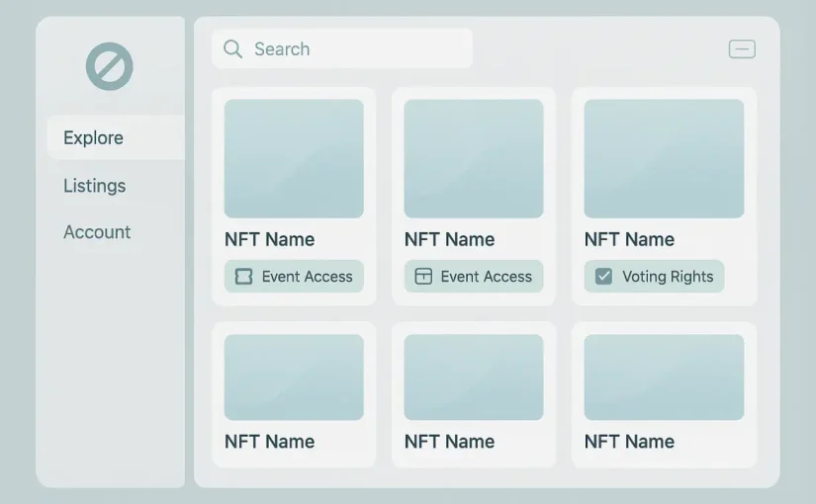
Task: Click the magnifying glass search icon
Action: pos(232,49)
